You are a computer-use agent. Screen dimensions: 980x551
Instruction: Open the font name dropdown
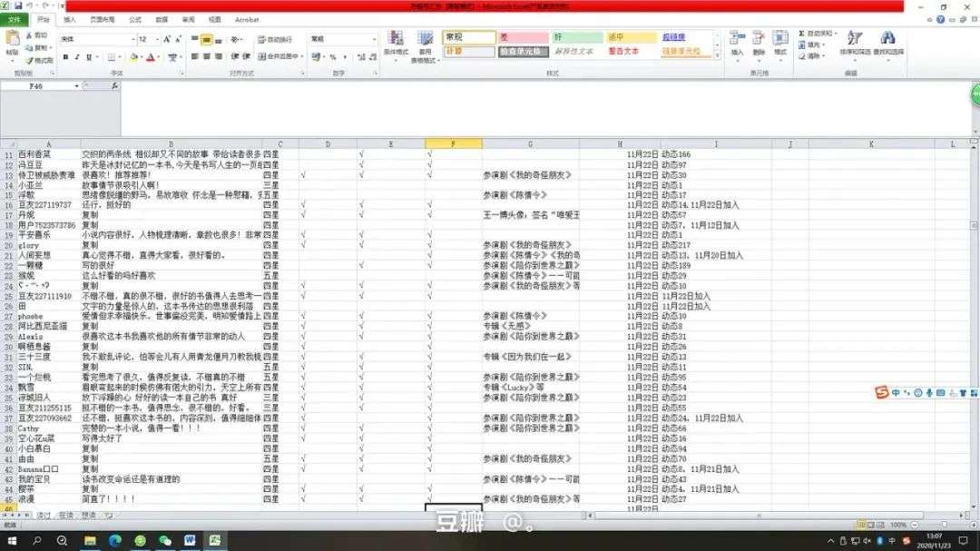click(x=133, y=39)
